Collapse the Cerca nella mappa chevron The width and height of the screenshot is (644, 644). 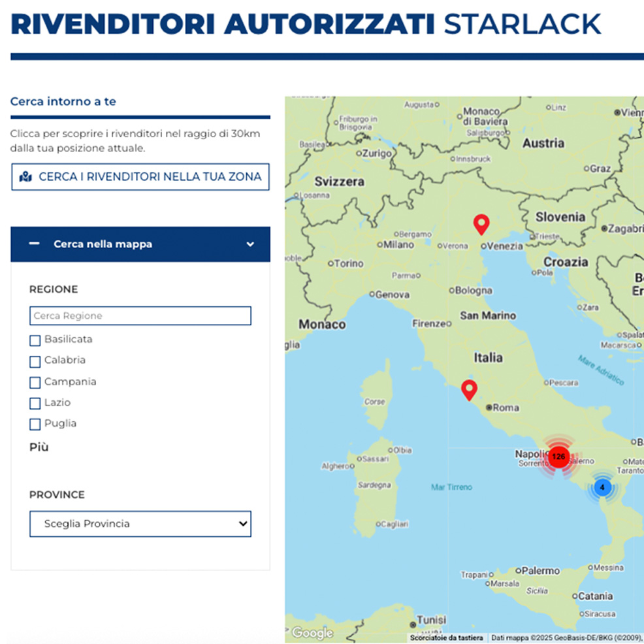click(250, 244)
